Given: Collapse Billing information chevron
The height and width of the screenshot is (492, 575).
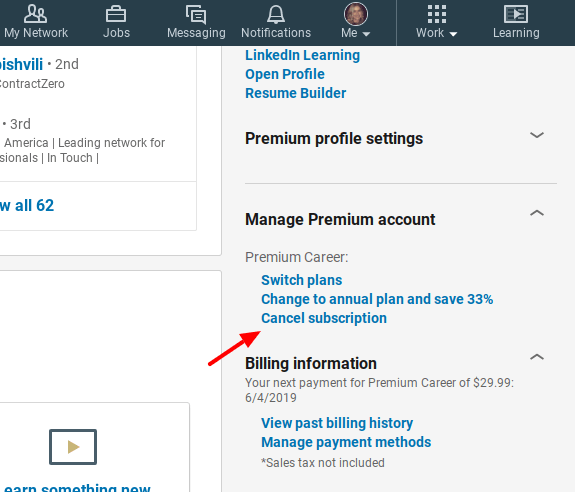Looking at the screenshot, I should pyautogui.click(x=537, y=357).
